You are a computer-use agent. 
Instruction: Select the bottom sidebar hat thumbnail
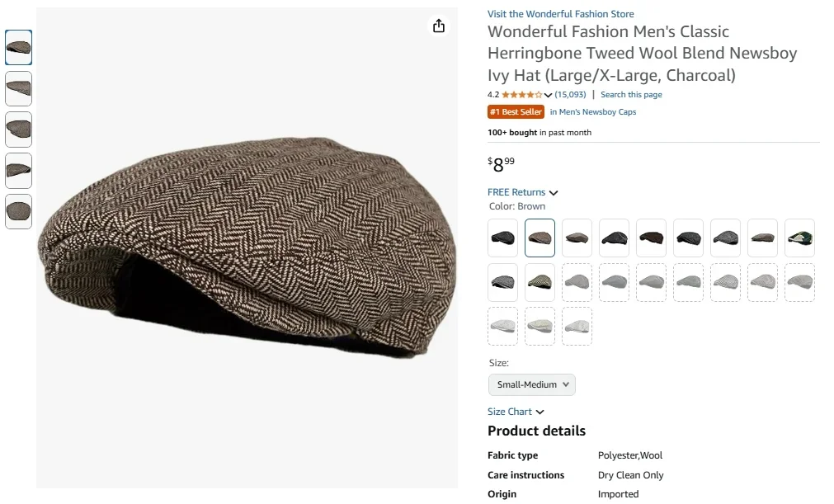[18, 212]
